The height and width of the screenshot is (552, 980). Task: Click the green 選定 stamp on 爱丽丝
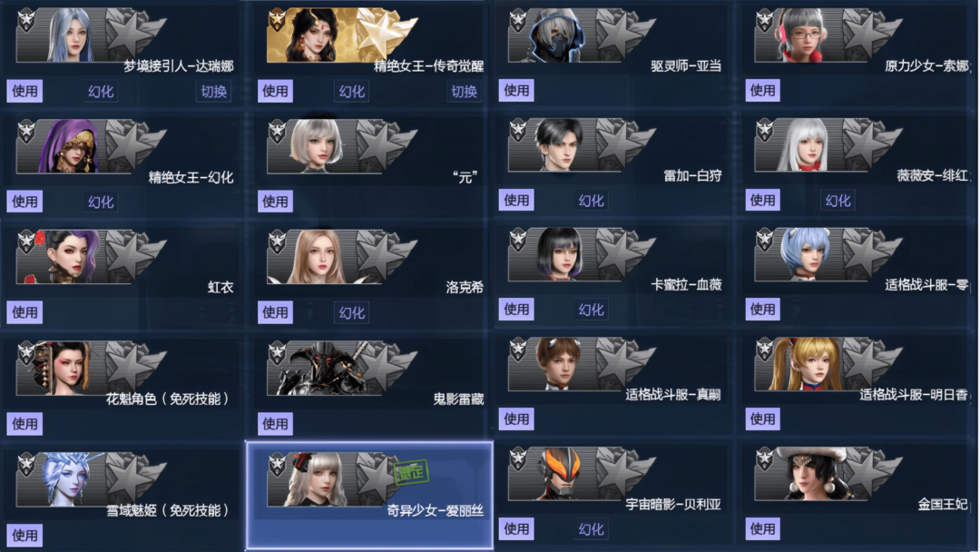coord(411,472)
